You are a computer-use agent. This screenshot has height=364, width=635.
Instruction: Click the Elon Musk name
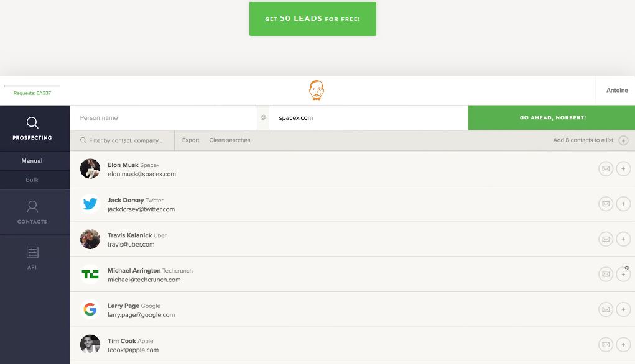click(x=123, y=165)
